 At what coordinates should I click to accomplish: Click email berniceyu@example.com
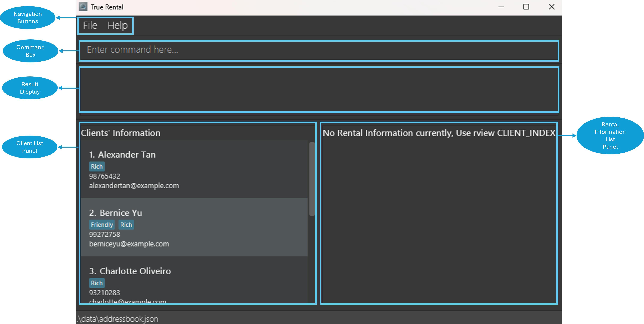(129, 244)
